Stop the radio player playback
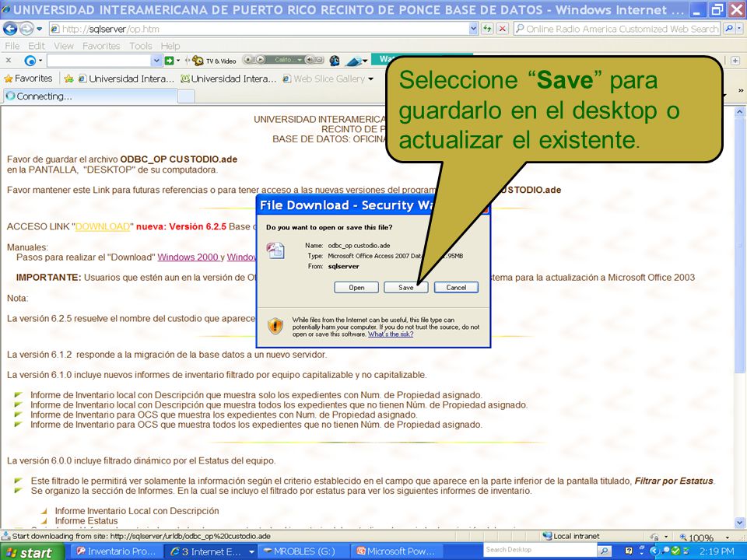 tap(248, 60)
